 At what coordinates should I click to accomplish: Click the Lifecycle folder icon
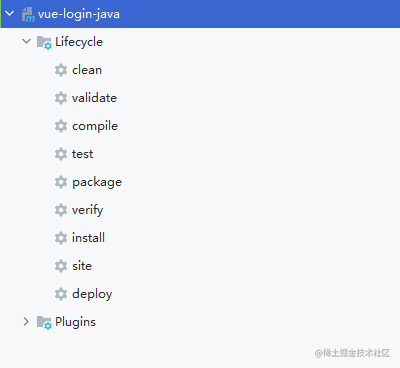[x=44, y=42]
